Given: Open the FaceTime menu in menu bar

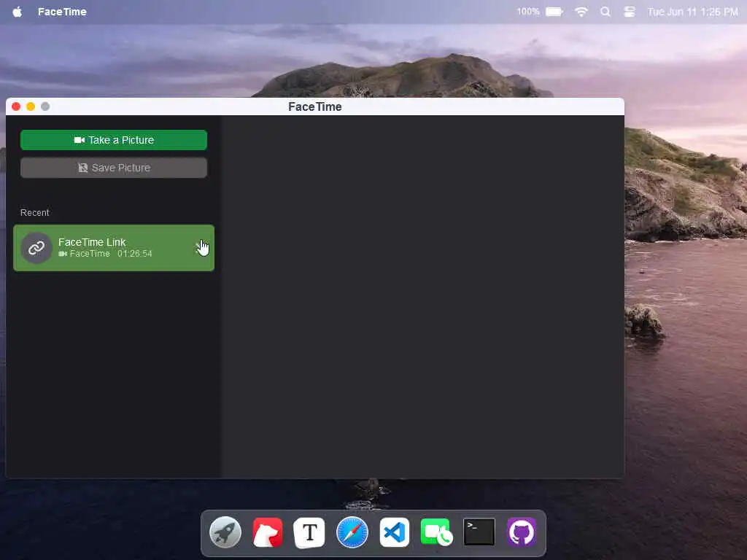Looking at the screenshot, I should [62, 12].
